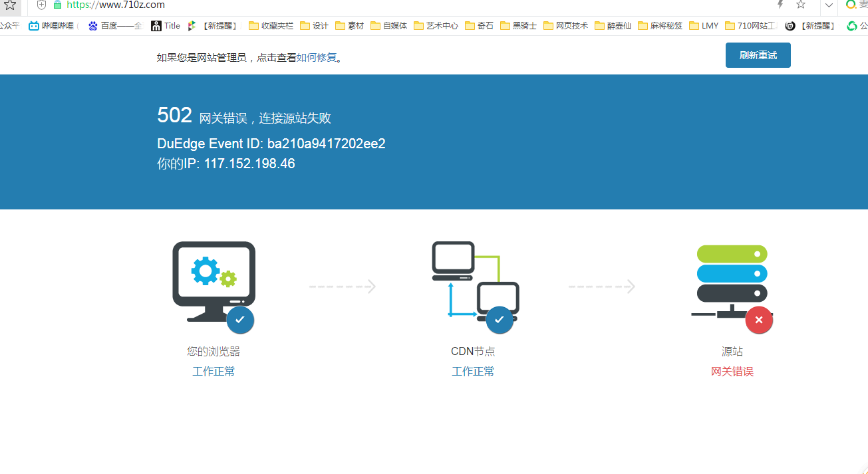Click the lightning bolt icon in address bar

pyautogui.click(x=780, y=5)
